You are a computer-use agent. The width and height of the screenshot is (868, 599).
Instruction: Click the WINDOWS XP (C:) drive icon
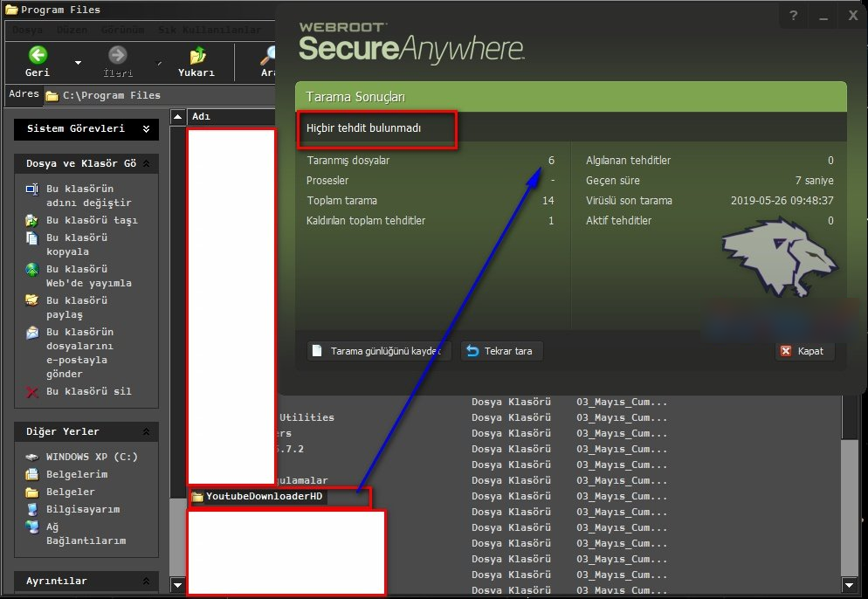click(32, 458)
